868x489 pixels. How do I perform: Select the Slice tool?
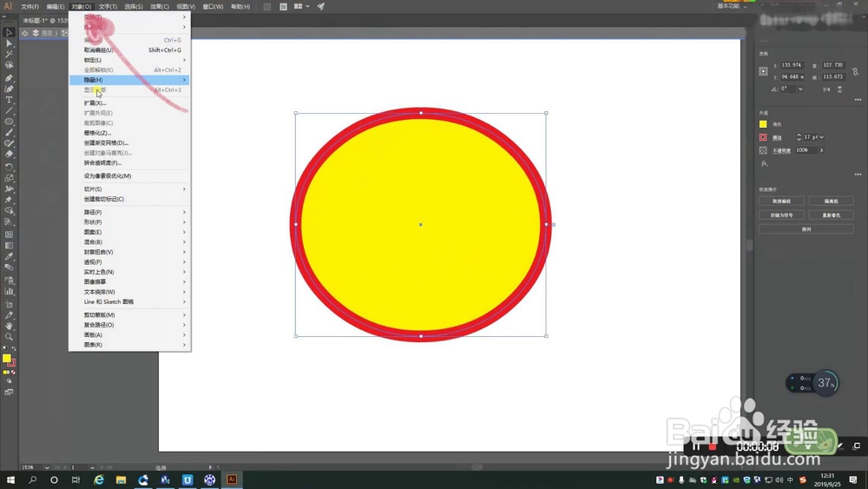click(x=9, y=315)
